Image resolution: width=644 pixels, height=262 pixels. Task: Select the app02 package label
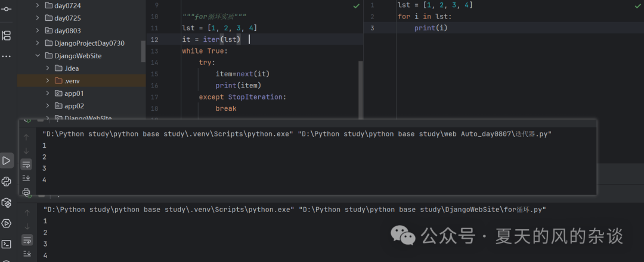[x=74, y=106]
